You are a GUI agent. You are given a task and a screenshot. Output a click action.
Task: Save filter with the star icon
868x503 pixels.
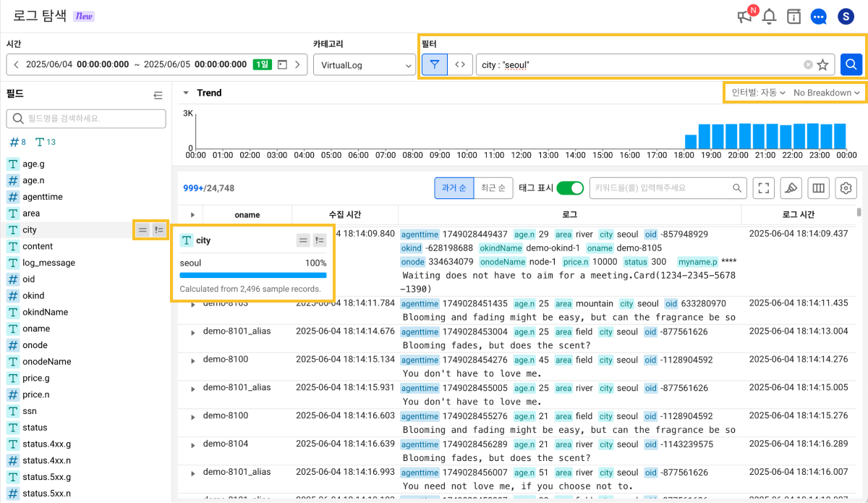[823, 64]
